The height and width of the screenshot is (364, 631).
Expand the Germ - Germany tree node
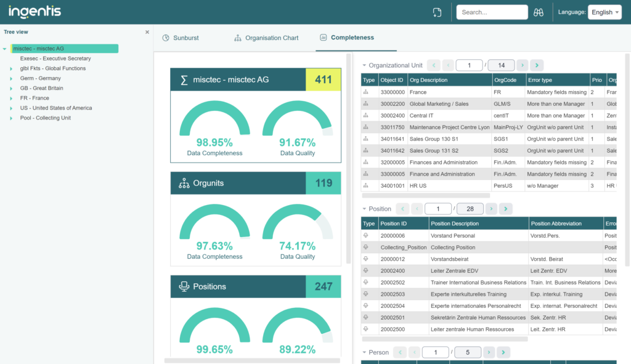[x=11, y=79]
